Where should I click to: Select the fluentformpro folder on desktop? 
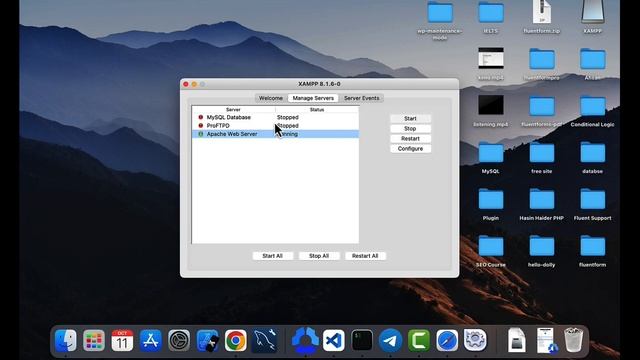(x=542, y=59)
